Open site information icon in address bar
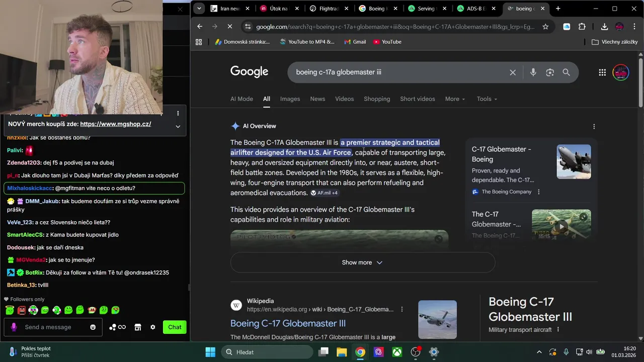 click(247, 27)
